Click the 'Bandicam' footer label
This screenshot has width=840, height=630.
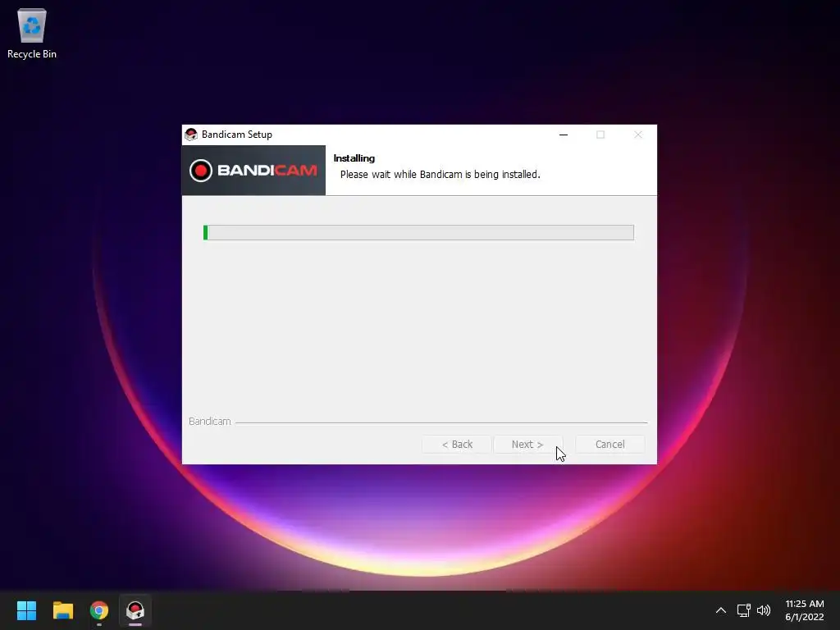tap(209, 421)
